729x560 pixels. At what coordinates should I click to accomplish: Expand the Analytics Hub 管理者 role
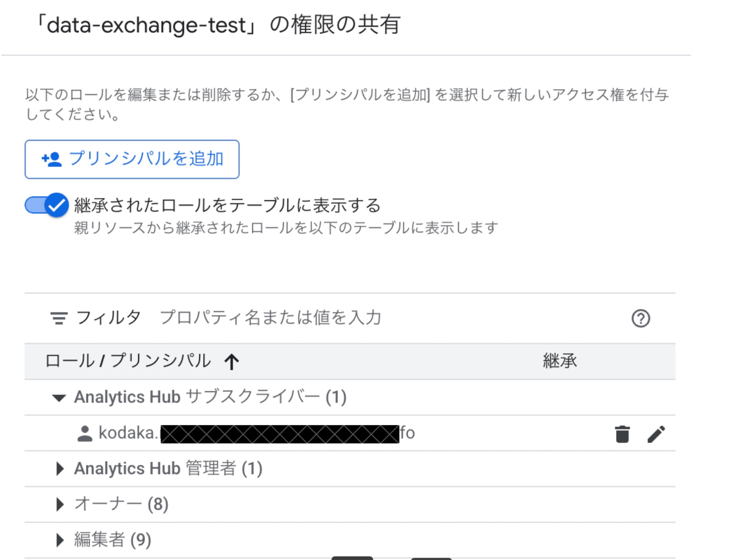pyautogui.click(x=60, y=469)
